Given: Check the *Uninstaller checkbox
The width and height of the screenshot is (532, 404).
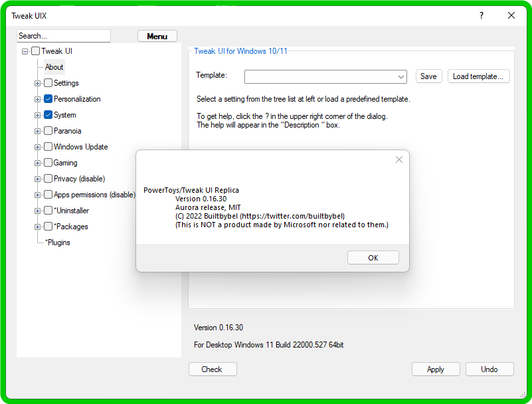Looking at the screenshot, I should point(48,211).
